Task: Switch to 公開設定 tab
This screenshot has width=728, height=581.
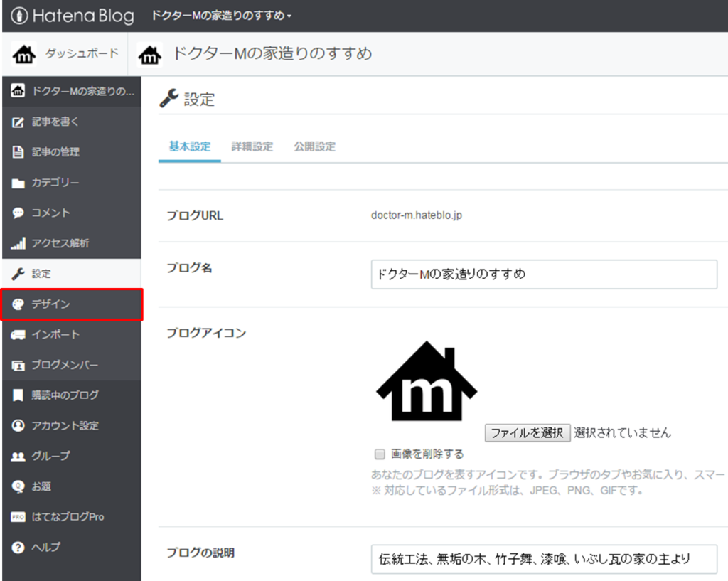Action: 314,146
